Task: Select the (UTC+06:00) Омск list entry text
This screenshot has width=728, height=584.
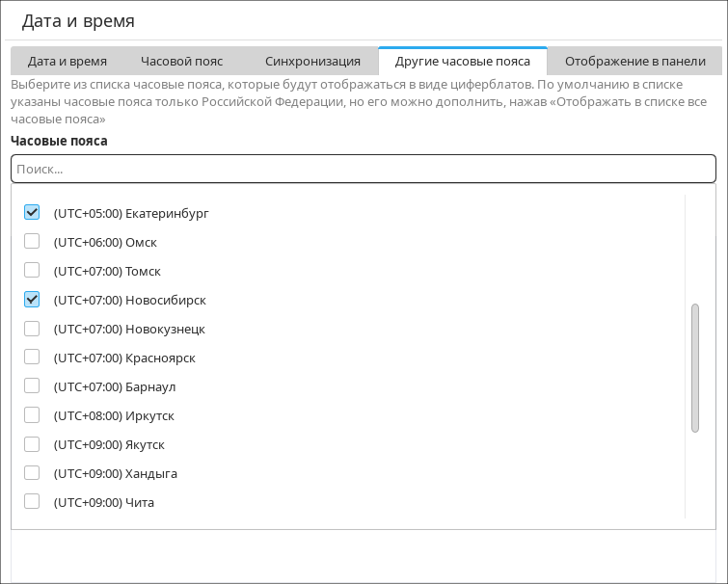Action: pyautogui.click(x=105, y=242)
